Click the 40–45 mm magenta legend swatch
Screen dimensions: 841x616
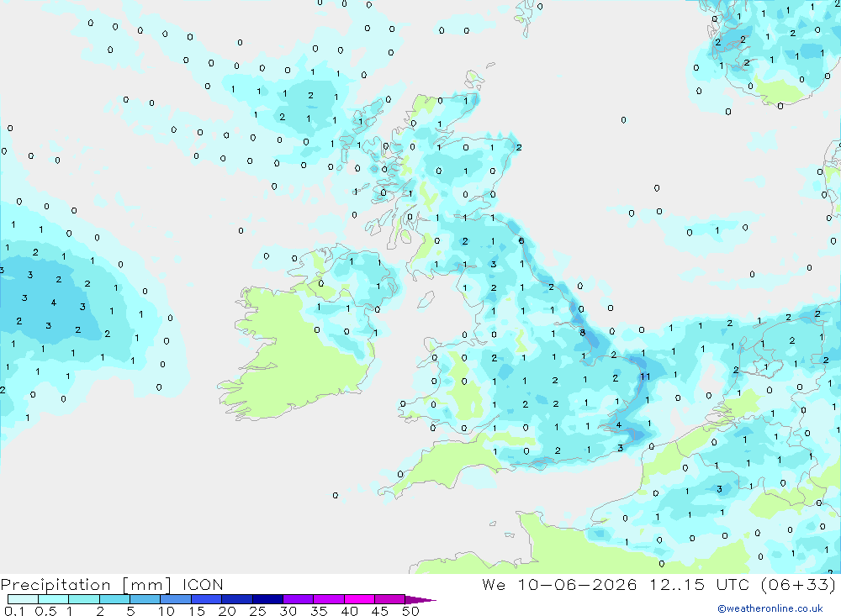tap(359, 599)
